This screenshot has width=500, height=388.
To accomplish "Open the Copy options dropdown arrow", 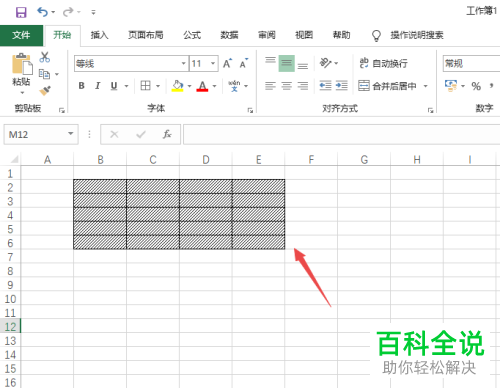I will (57, 74).
